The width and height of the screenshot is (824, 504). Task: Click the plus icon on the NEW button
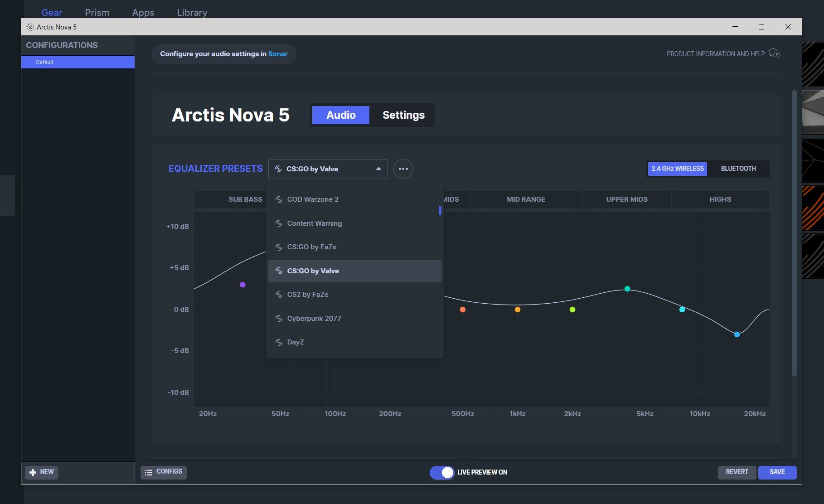coord(33,472)
